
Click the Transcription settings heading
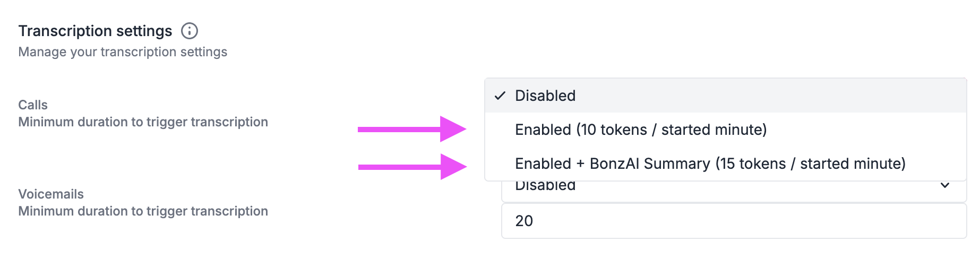(95, 31)
